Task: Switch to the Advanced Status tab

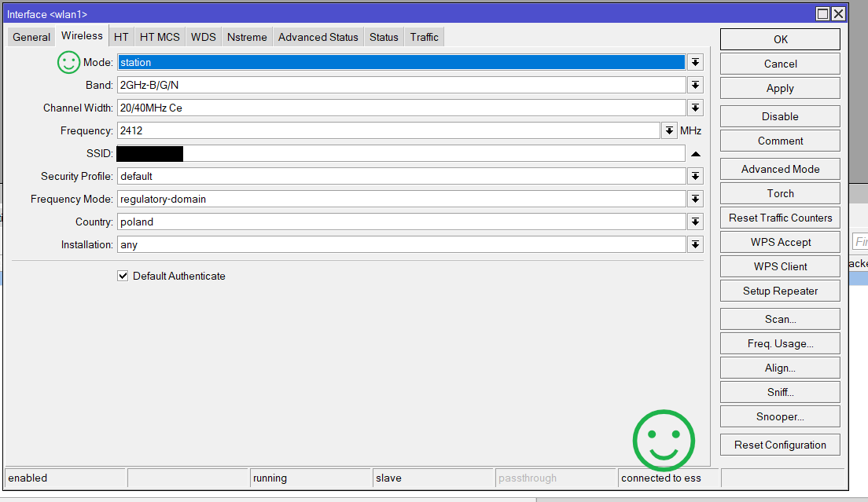Action: (x=318, y=37)
